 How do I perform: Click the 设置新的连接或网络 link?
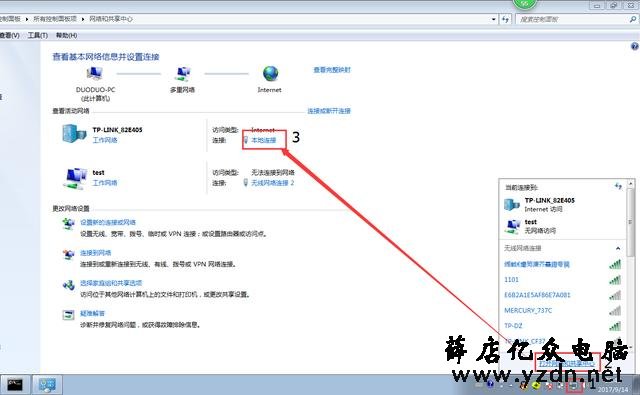(108, 222)
